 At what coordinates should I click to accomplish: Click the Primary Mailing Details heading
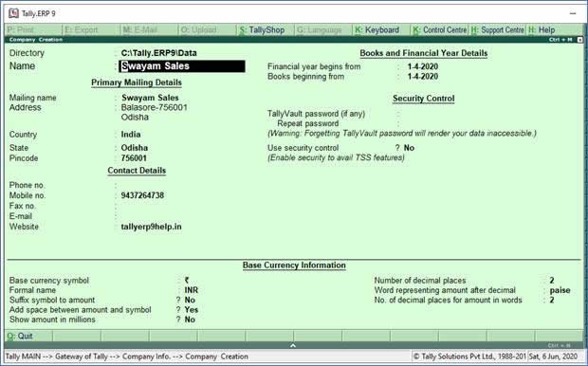[x=137, y=82]
